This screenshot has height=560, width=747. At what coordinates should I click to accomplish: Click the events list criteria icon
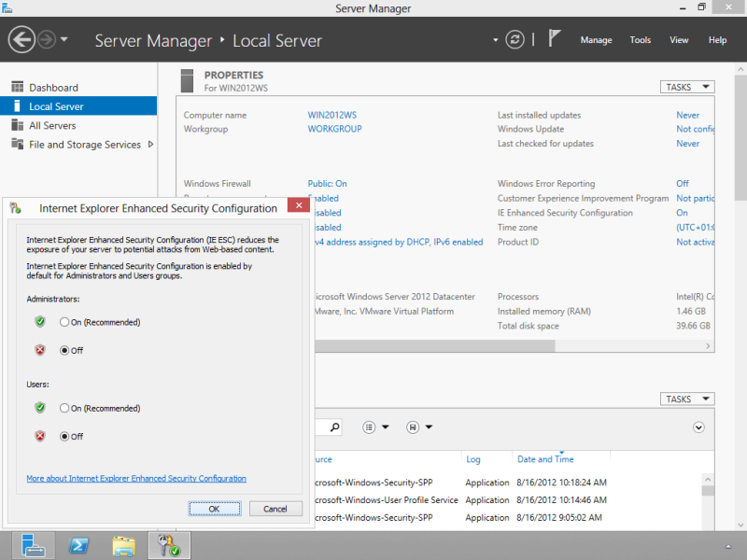(x=369, y=427)
